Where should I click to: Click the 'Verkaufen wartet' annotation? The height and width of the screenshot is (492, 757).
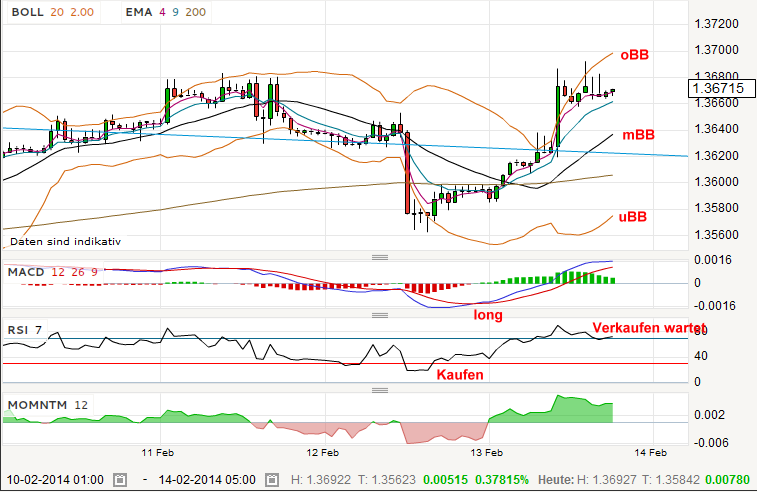649,328
